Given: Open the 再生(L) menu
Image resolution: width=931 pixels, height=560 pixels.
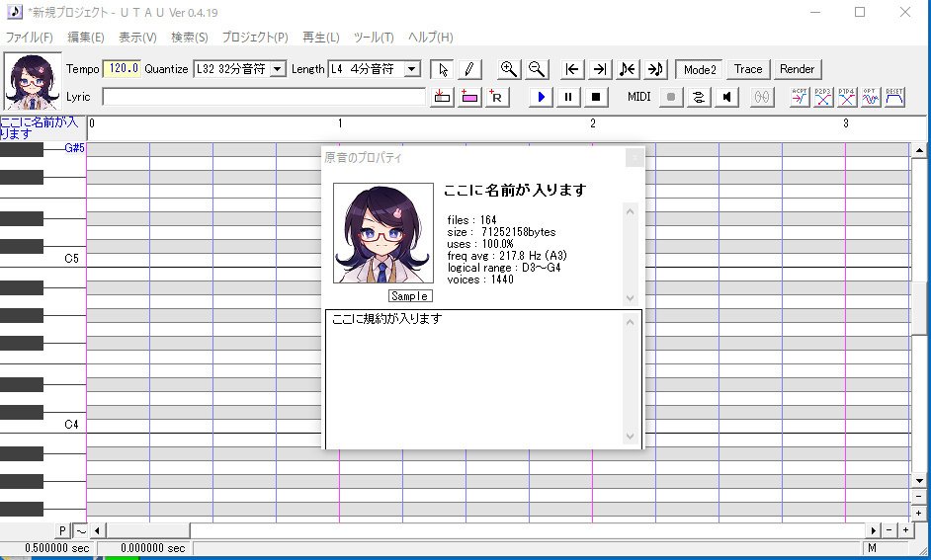Looking at the screenshot, I should (x=320, y=38).
